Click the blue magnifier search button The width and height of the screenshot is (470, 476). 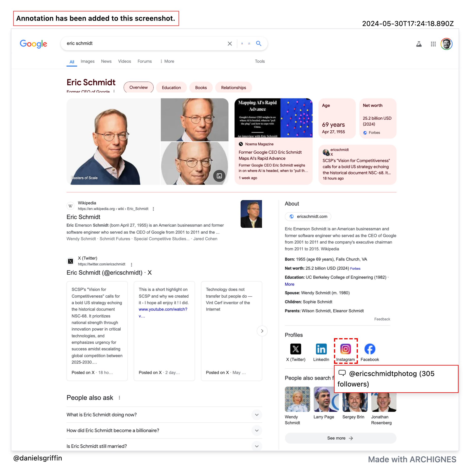coord(258,44)
